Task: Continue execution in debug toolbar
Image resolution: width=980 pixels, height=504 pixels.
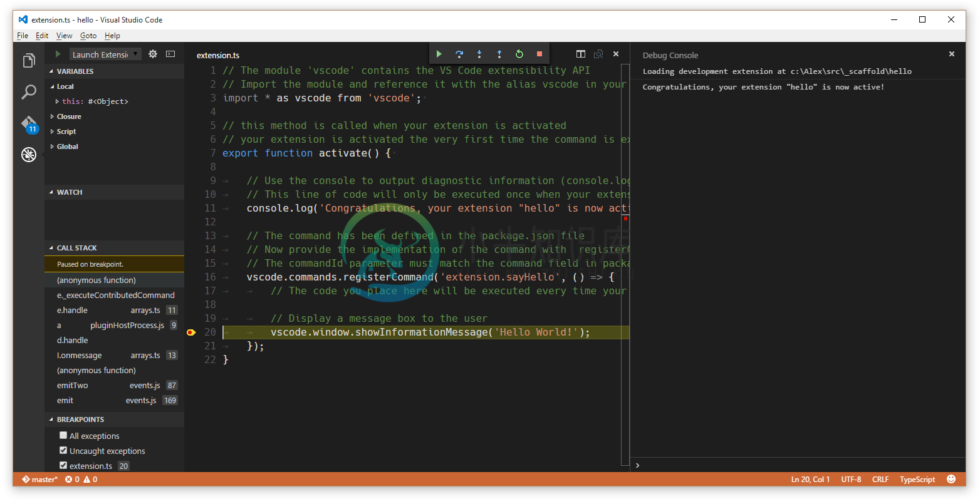Action: point(439,54)
